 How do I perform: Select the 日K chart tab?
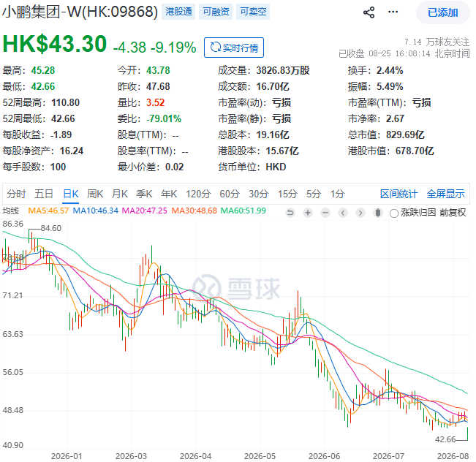pyautogui.click(x=71, y=194)
